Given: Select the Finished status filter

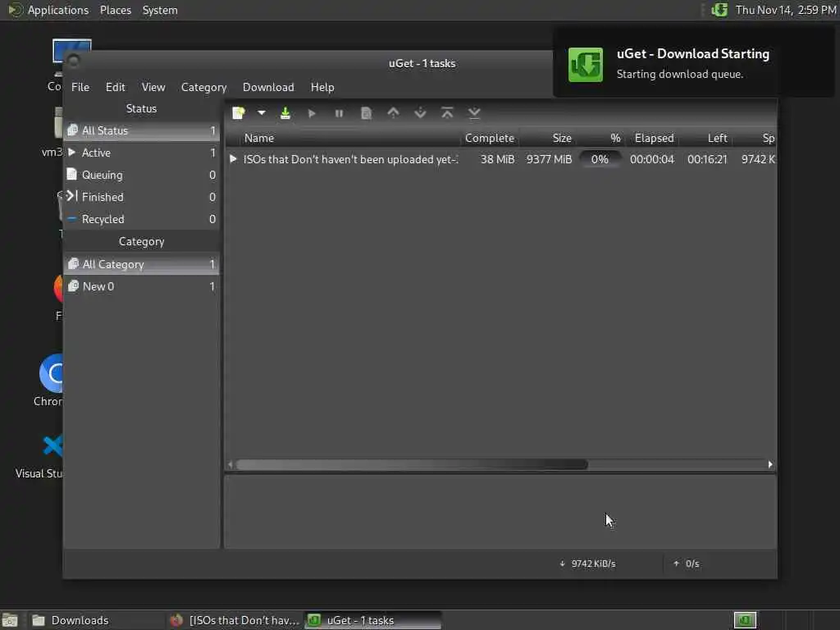Looking at the screenshot, I should (141, 197).
